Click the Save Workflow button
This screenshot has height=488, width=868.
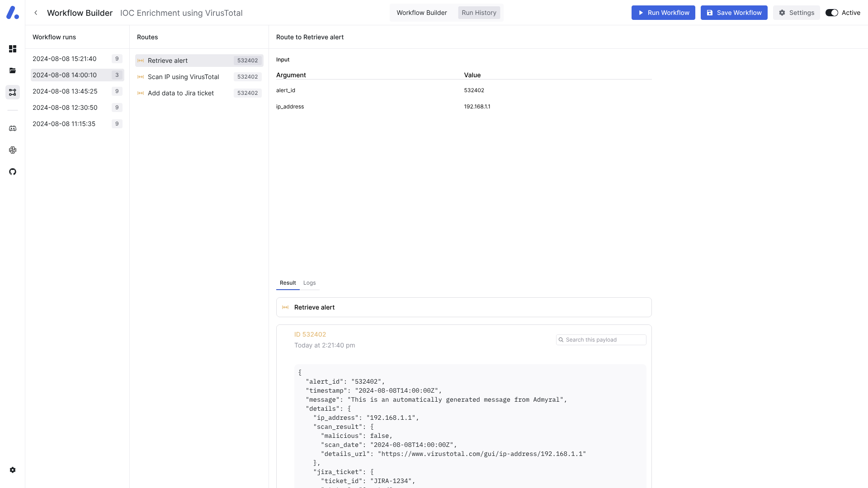[734, 13]
